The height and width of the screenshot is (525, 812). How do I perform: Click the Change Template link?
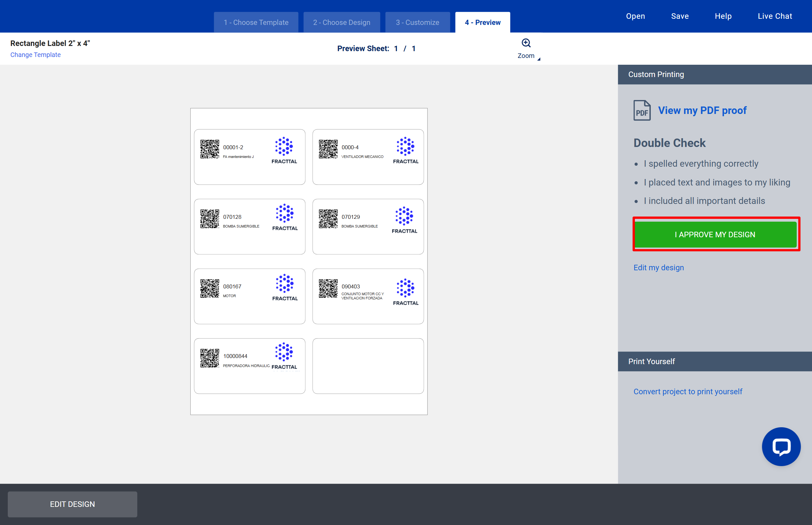click(36, 55)
